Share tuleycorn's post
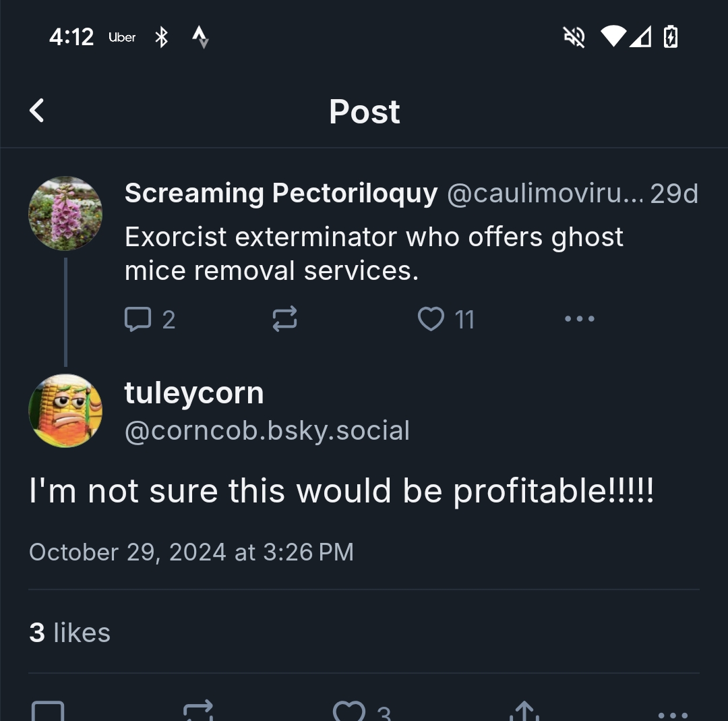The width and height of the screenshot is (728, 721). [524, 711]
